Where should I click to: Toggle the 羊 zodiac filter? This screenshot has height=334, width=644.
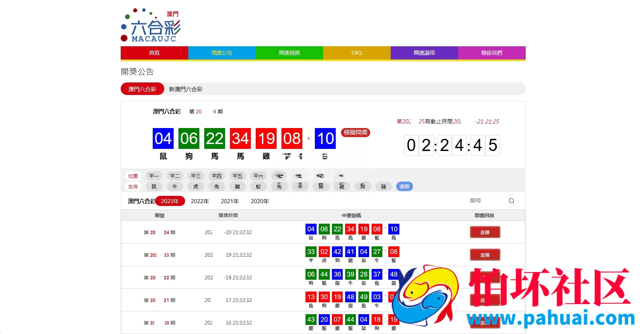coord(300,186)
